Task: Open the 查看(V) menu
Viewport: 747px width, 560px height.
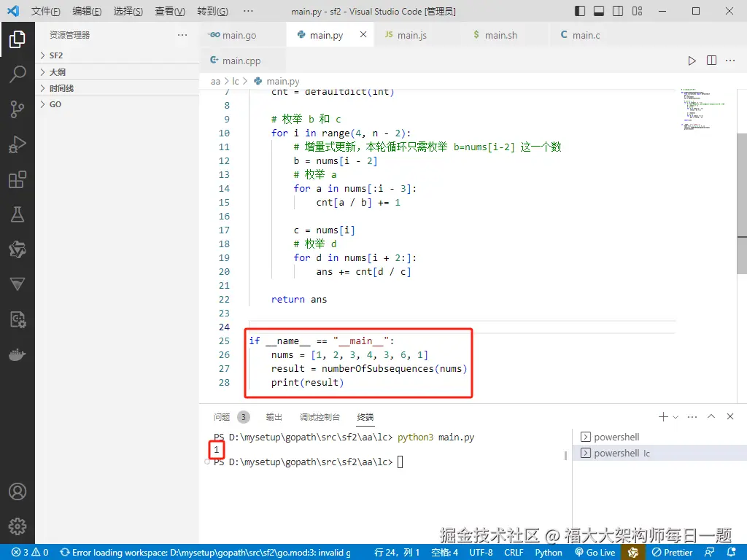Action: 170,11
